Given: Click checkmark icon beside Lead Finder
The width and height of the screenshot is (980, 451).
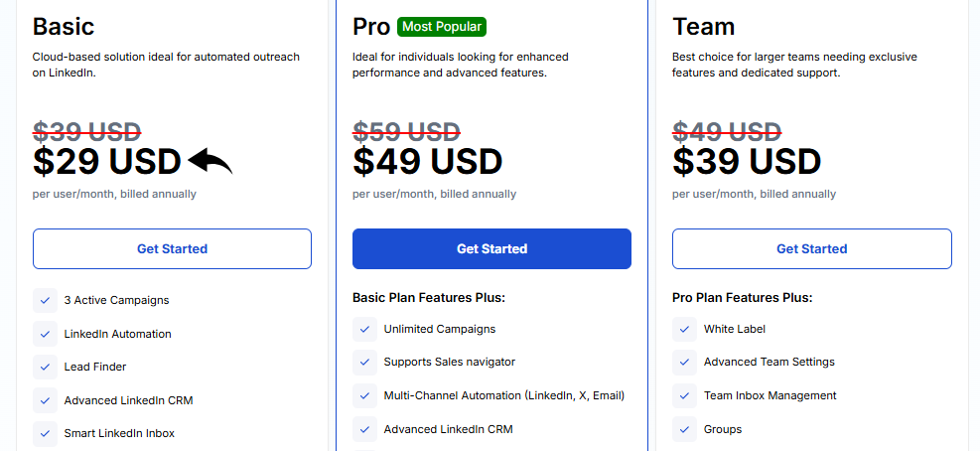Looking at the screenshot, I should (x=45, y=367).
